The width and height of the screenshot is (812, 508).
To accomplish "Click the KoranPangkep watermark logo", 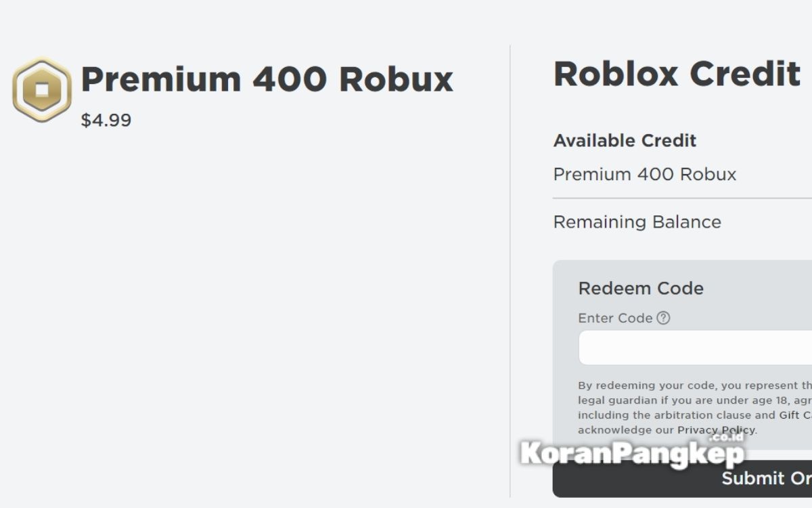I will point(632,452).
